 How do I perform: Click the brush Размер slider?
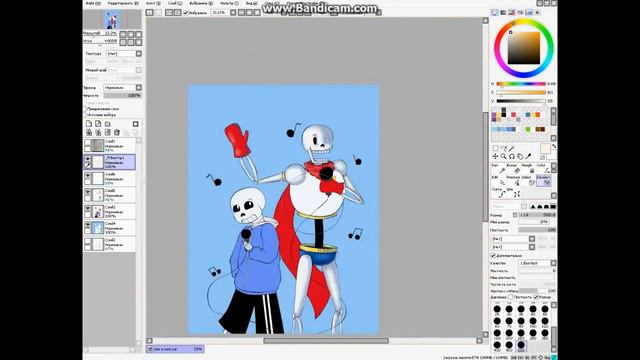(537, 215)
